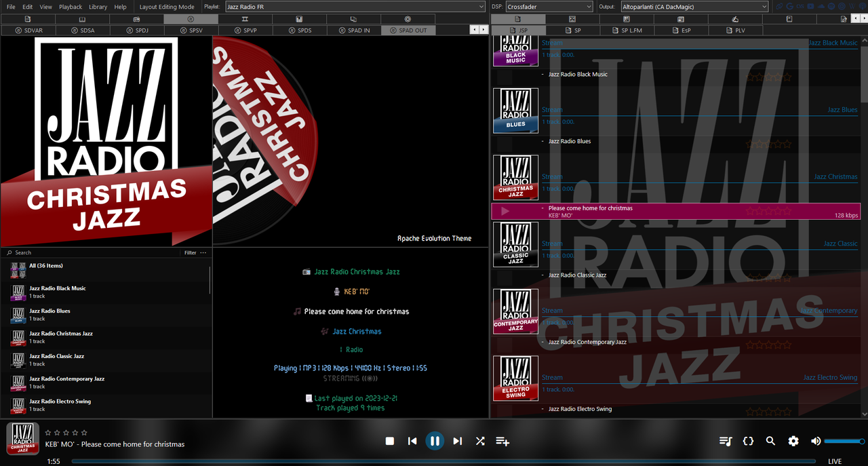This screenshot has height=466, width=868.
Task: Select the document icon tab in left top row
Action: pos(27,19)
